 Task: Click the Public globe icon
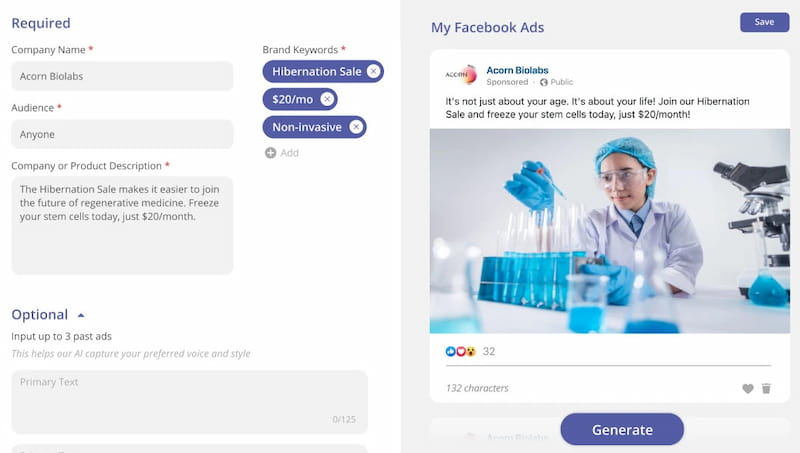[x=544, y=82]
